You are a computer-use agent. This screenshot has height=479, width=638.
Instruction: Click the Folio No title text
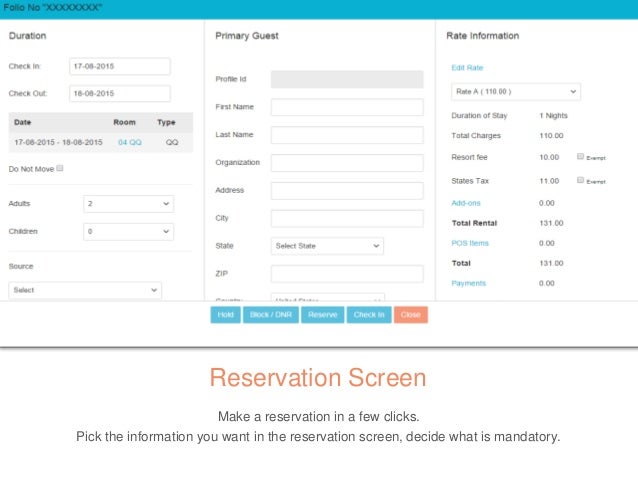coord(52,7)
